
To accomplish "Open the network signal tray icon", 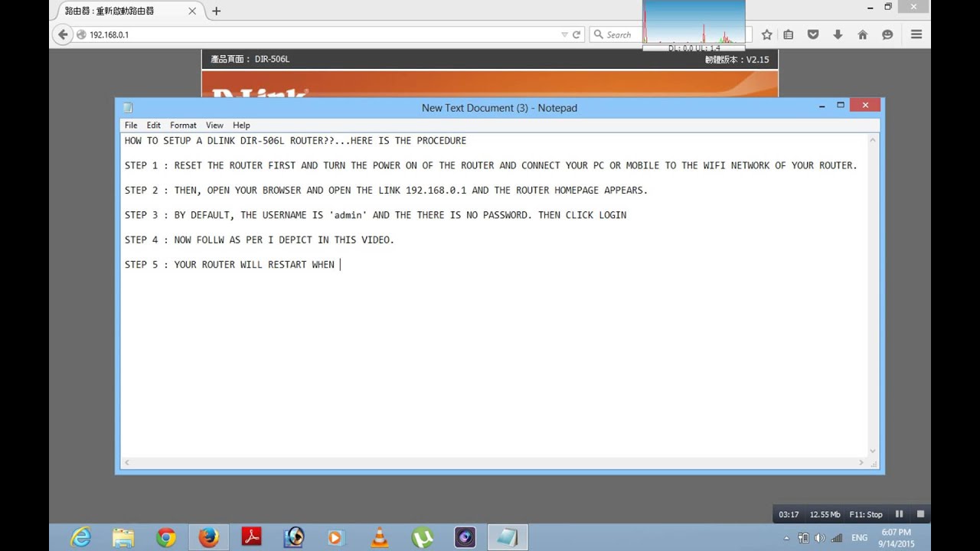I will [836, 538].
